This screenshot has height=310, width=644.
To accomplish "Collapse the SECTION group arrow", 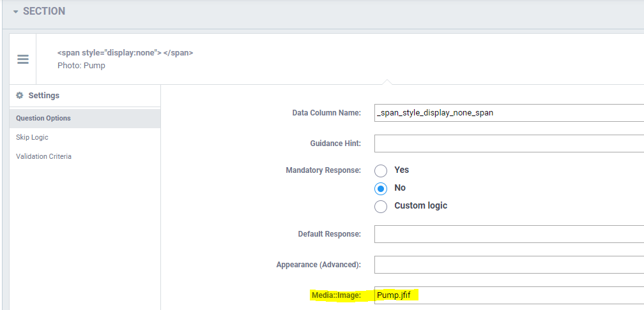I will (x=15, y=11).
